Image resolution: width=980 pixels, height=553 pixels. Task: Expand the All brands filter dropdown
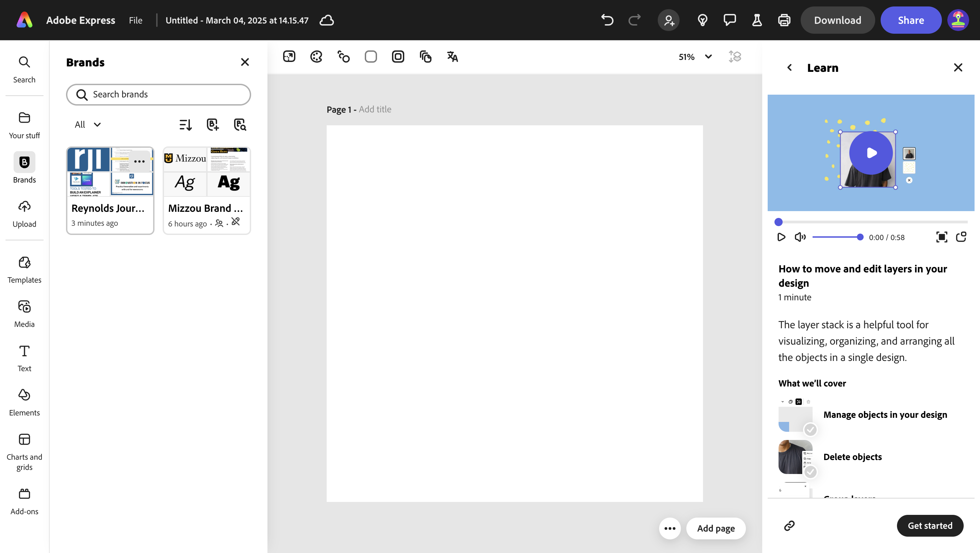pos(88,124)
